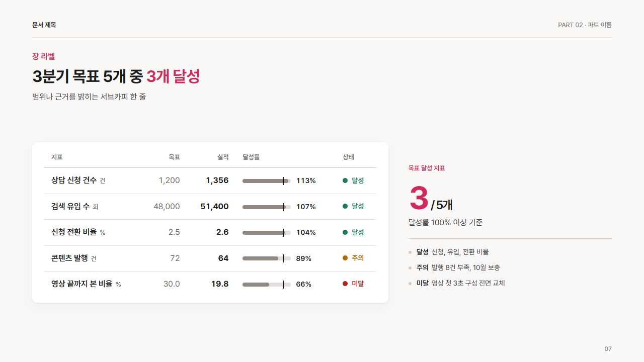Click the 상태 column header
Image resolution: width=644 pixels, height=362 pixels.
pyautogui.click(x=348, y=157)
